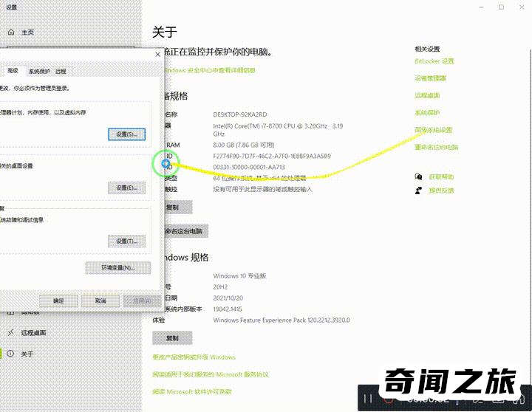Image resolution: width=532 pixels, height=412 pixels.
Task: Open the BitLocker 设置 link
Action: 434,61
